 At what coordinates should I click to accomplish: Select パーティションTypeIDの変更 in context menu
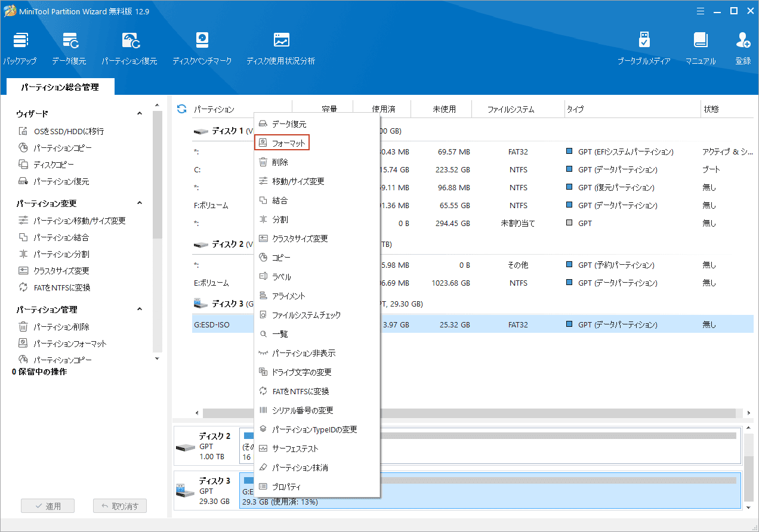317,429
